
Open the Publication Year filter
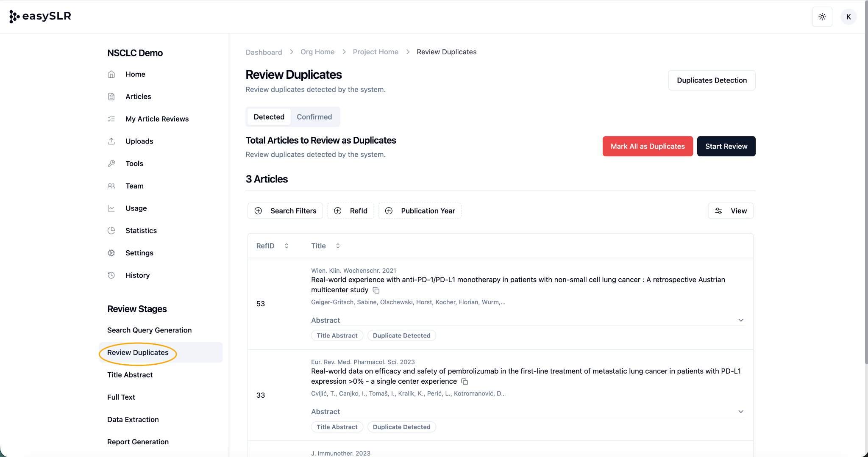(420, 211)
